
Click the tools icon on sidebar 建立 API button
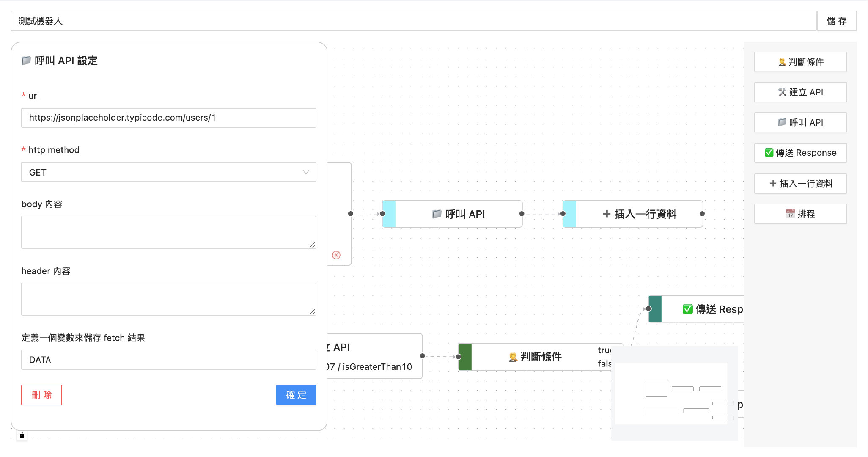(783, 92)
